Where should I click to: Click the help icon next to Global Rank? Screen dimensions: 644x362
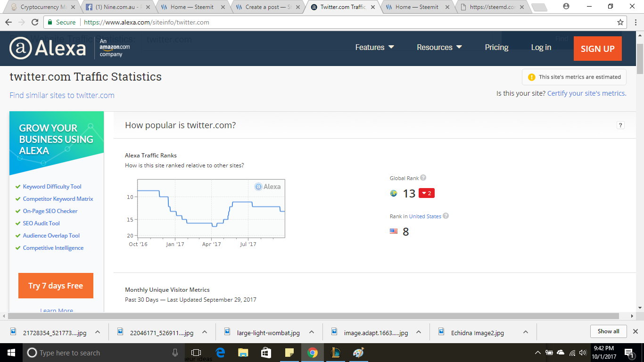423,178
